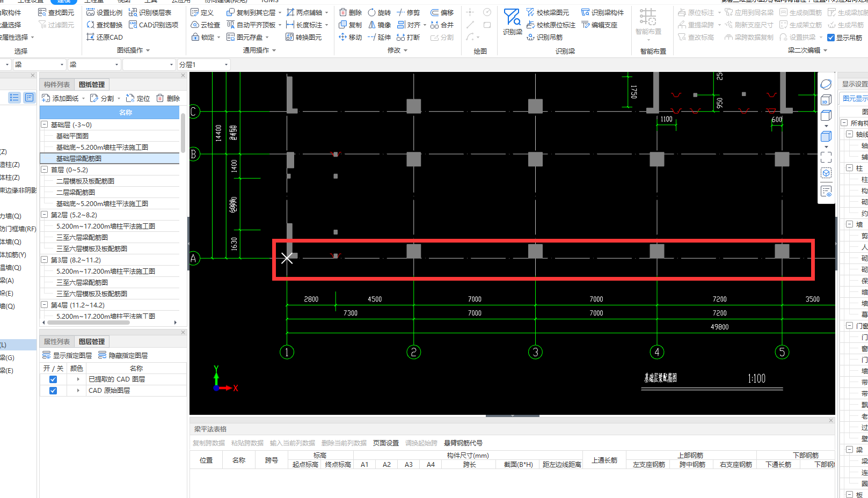This screenshot has width=868, height=498.
Task: Click the 偏移 tool
Action: pyautogui.click(x=442, y=12)
